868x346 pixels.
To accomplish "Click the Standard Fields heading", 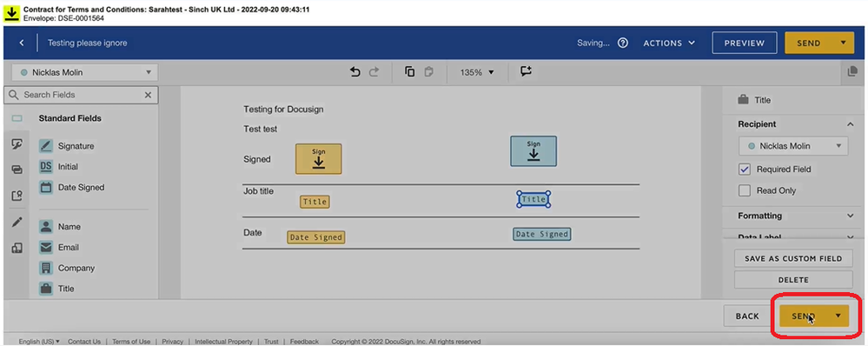I will coord(70,118).
